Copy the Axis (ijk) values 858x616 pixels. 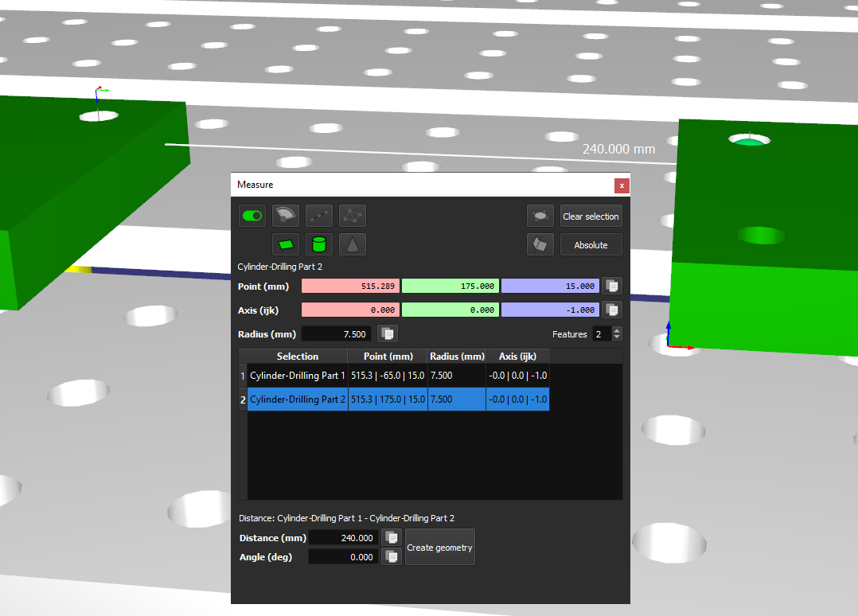point(611,310)
